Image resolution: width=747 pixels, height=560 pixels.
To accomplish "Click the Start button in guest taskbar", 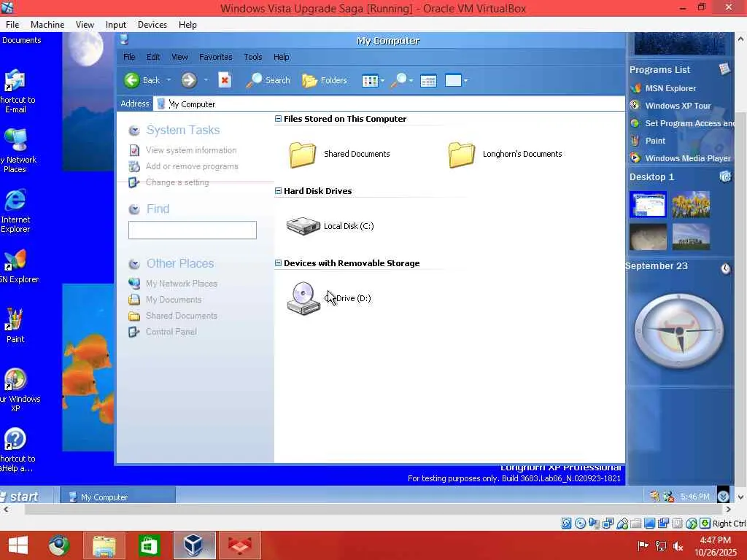I will point(20,497).
